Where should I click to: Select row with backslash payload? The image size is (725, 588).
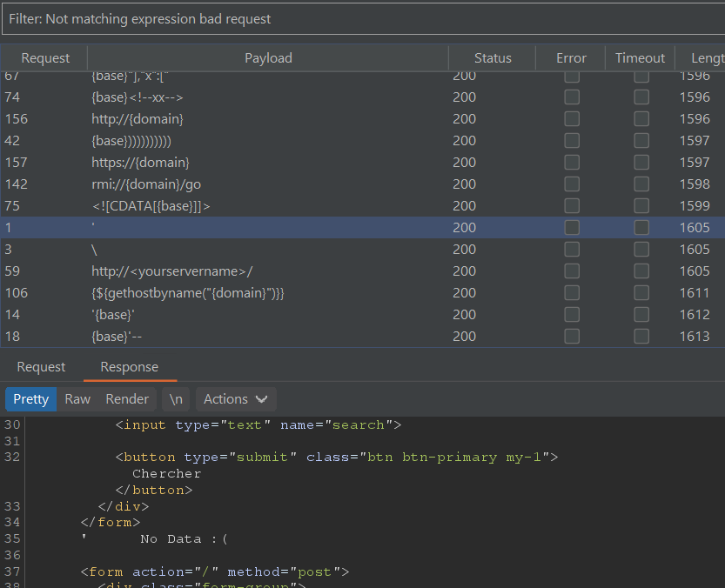[x=363, y=249]
